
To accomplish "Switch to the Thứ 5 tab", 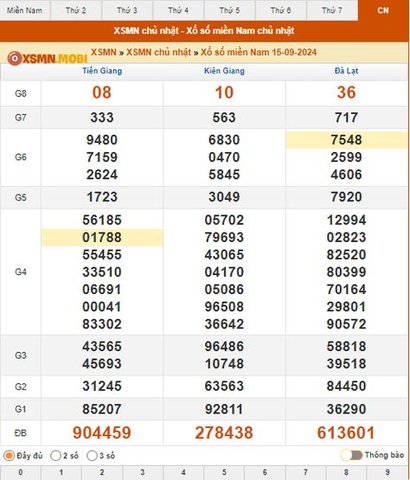I will [229, 10].
